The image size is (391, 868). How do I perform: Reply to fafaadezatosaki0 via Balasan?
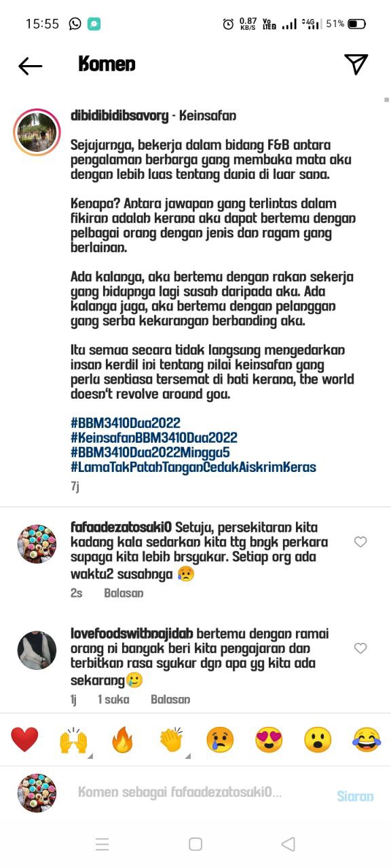124,593
